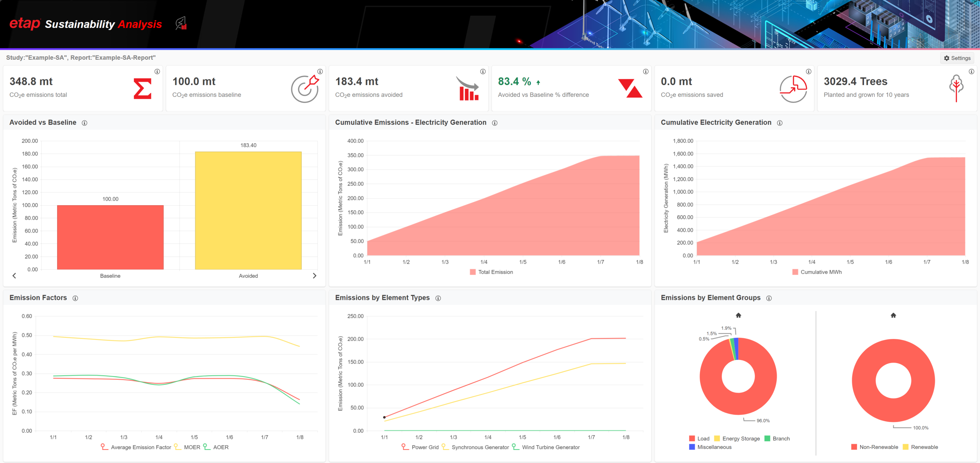Click the target icon on emissions baseline card
This screenshot has height=463, width=980.
click(304, 89)
